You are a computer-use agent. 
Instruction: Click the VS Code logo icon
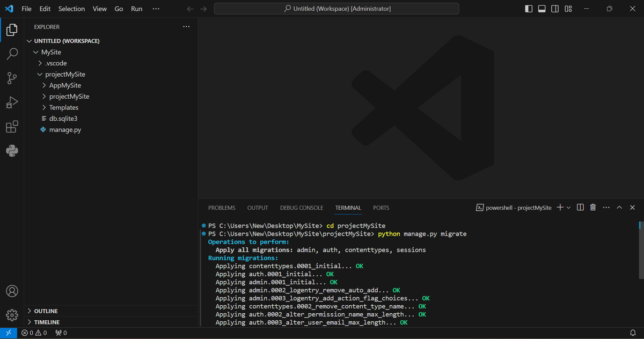(9, 9)
